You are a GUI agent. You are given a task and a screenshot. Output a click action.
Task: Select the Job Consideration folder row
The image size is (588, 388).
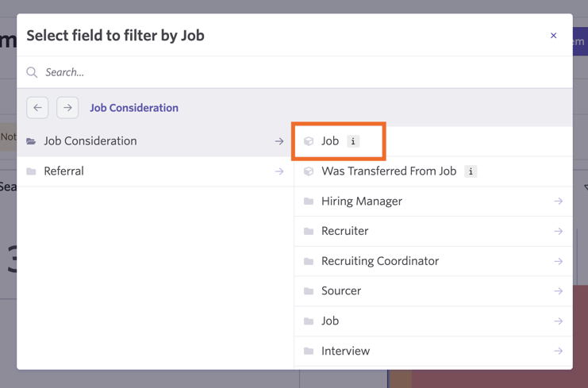[156, 141]
